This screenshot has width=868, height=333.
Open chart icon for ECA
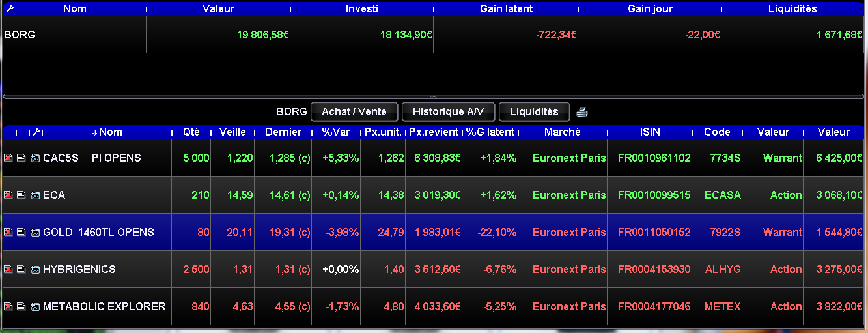point(35,195)
